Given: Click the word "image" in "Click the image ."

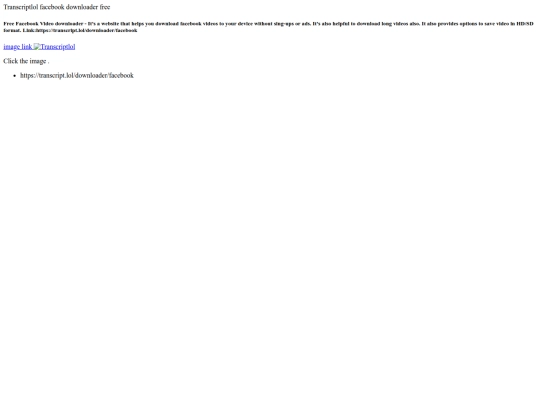Looking at the screenshot, I should (38, 61).
